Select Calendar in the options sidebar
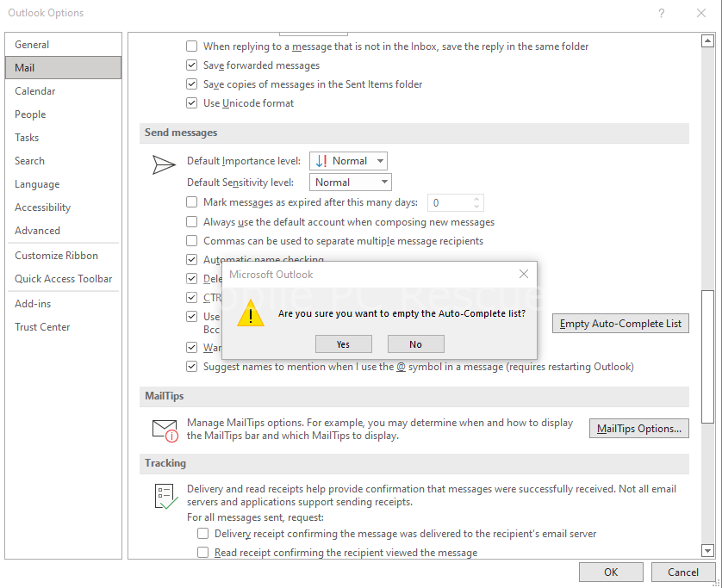 (35, 91)
